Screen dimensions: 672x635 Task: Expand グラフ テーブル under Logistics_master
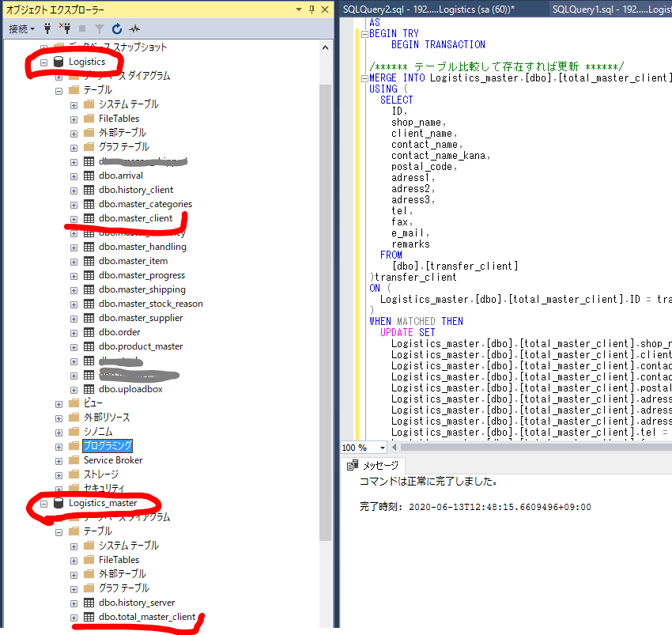click(x=74, y=588)
